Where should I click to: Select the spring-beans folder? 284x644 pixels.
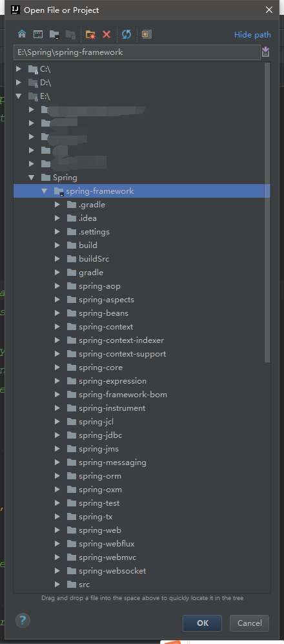[103, 313]
